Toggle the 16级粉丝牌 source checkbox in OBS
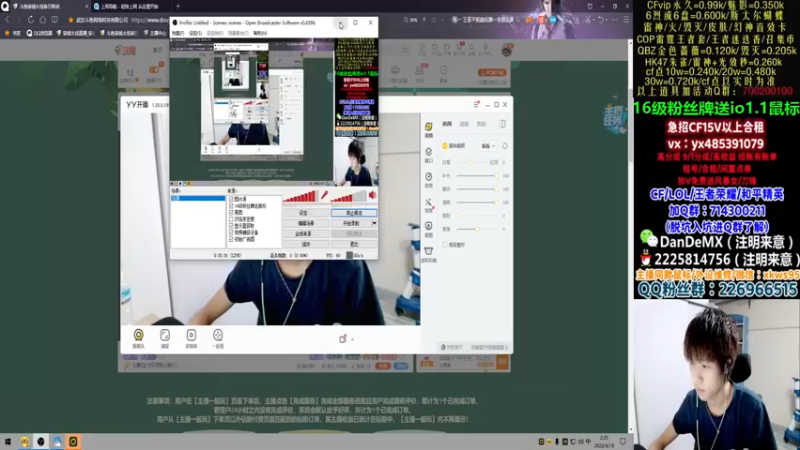This screenshot has width=800, height=450. [231, 206]
